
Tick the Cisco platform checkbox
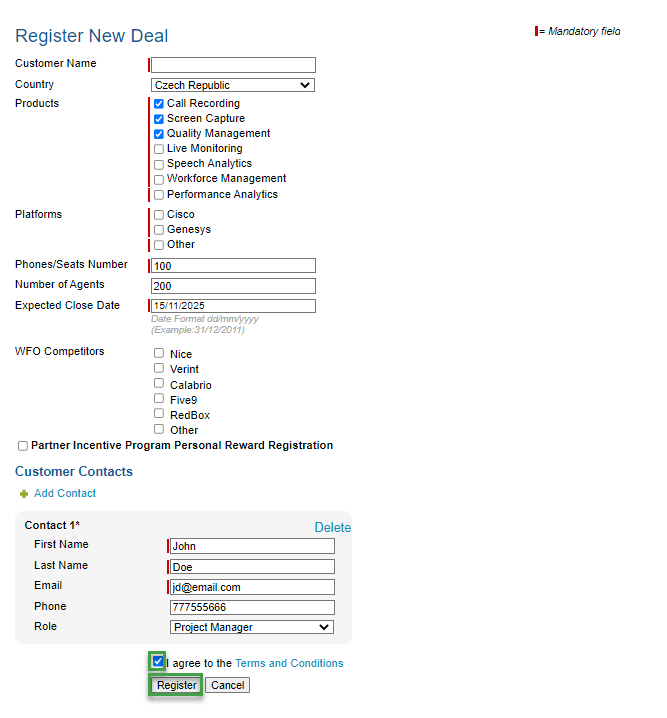click(x=159, y=215)
